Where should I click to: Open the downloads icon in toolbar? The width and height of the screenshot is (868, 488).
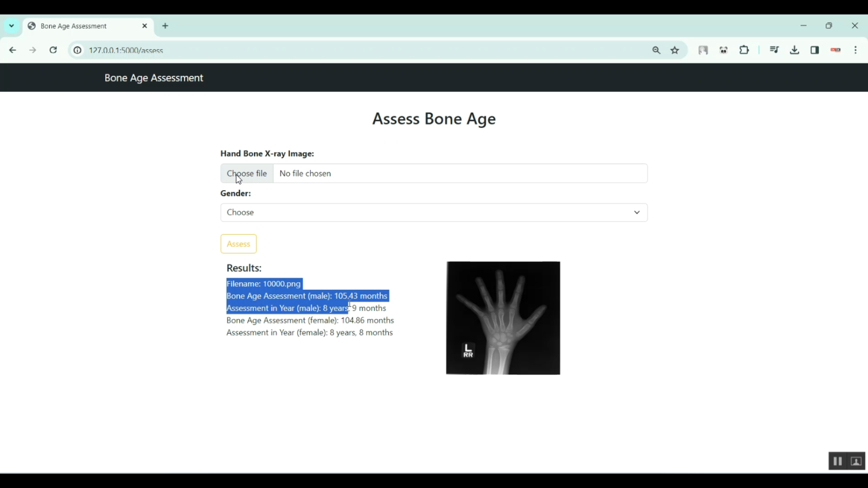[x=795, y=50]
